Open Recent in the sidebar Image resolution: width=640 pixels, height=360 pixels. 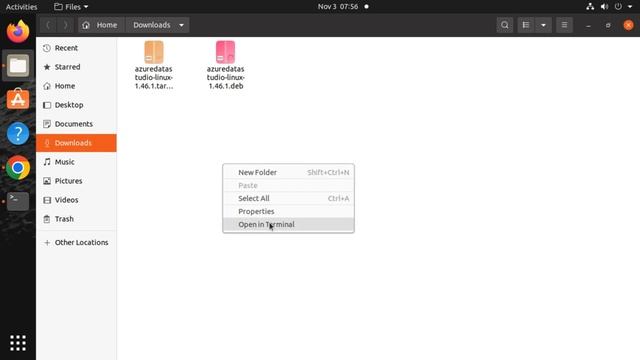coord(76,48)
